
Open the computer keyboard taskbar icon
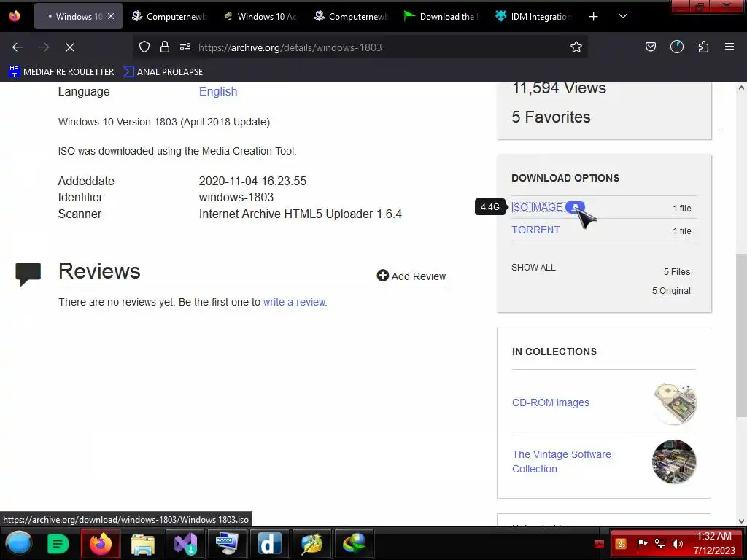227,544
